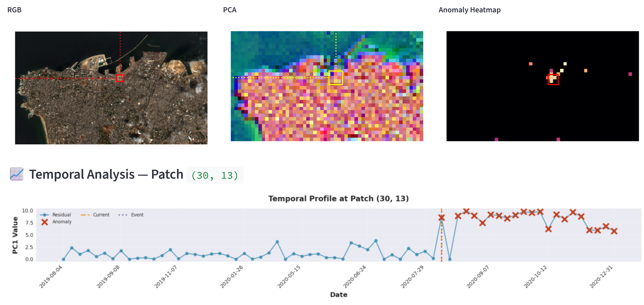Click the RGB panel heading
The image size is (644, 305).
point(14,10)
